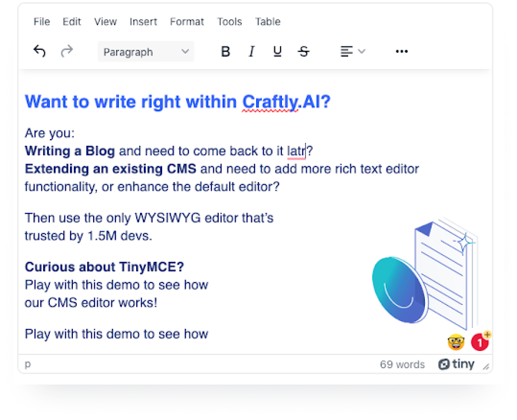Viewport: 517px width, 420px height.
Task: Open the Insert menu
Action: point(143,22)
